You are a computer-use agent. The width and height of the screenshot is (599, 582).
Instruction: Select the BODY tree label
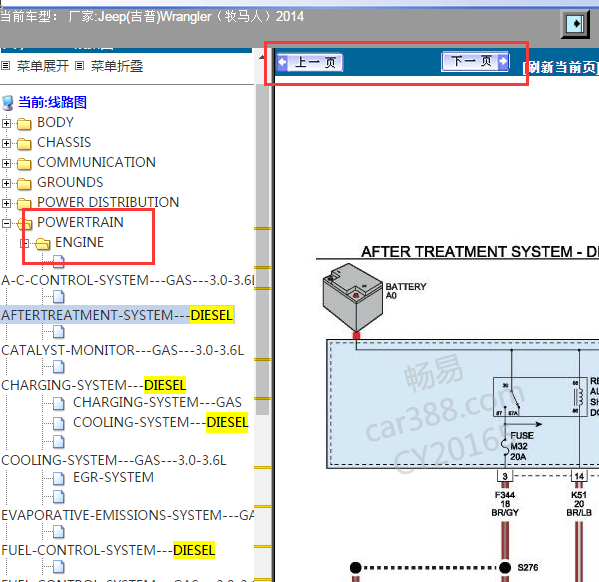pyautogui.click(x=55, y=122)
